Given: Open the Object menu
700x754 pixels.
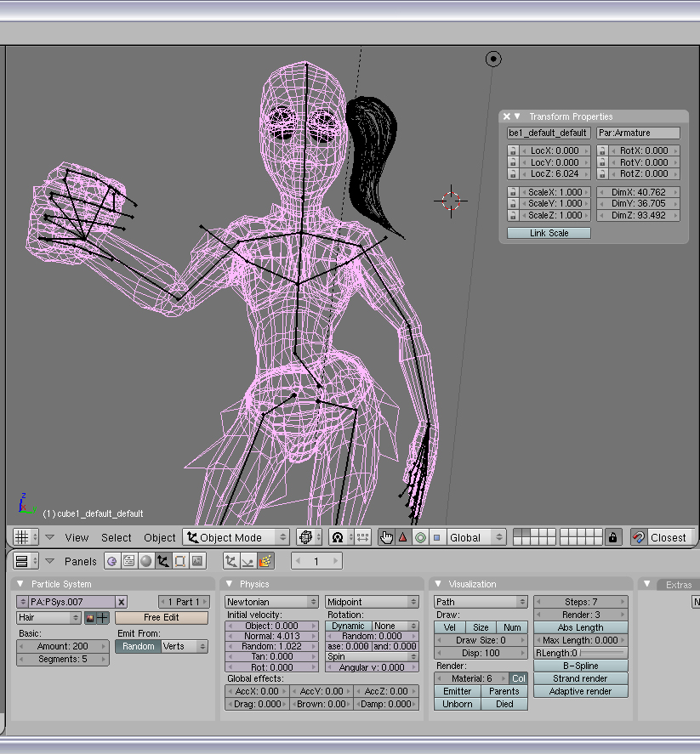Looking at the screenshot, I should (x=160, y=537).
